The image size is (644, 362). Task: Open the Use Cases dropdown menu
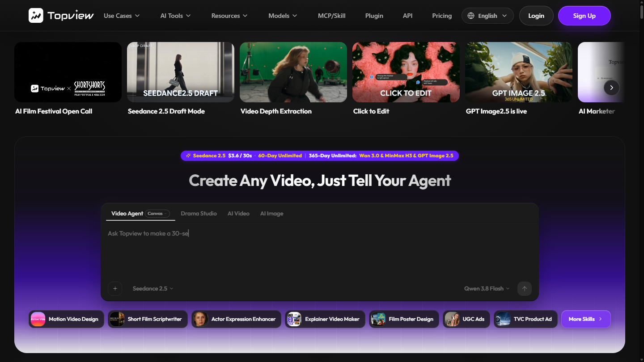122,16
